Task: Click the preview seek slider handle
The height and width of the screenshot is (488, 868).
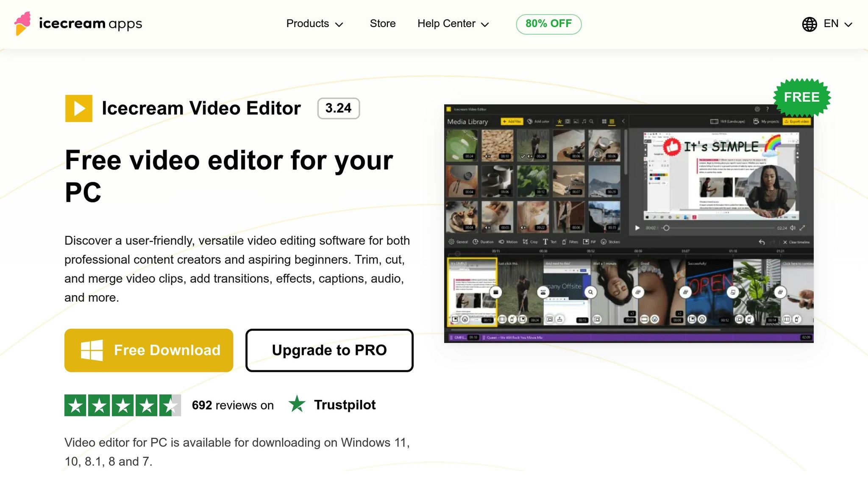Action: coord(666,228)
